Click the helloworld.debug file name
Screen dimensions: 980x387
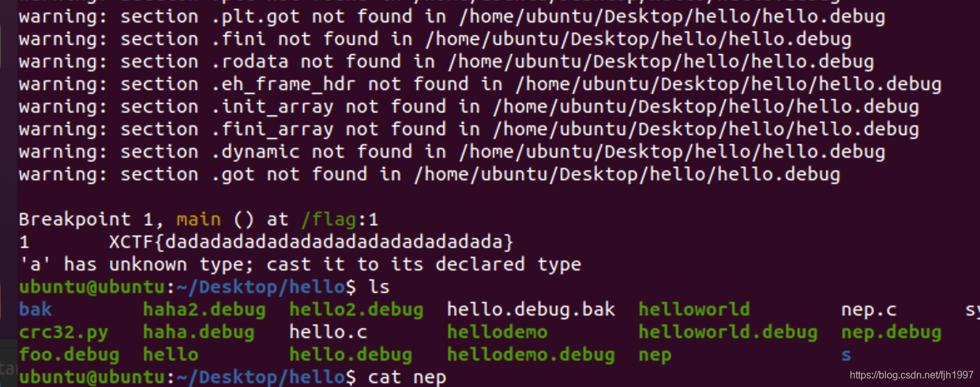click(728, 332)
